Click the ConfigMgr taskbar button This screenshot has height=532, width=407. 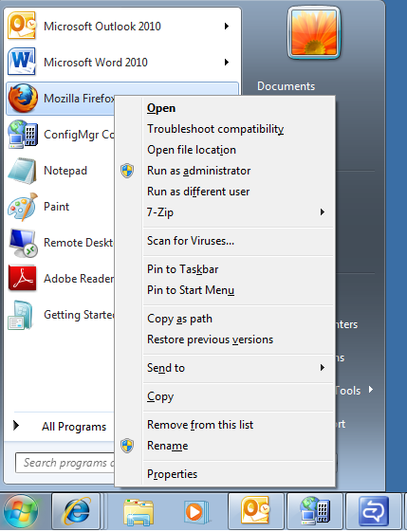click(315, 510)
